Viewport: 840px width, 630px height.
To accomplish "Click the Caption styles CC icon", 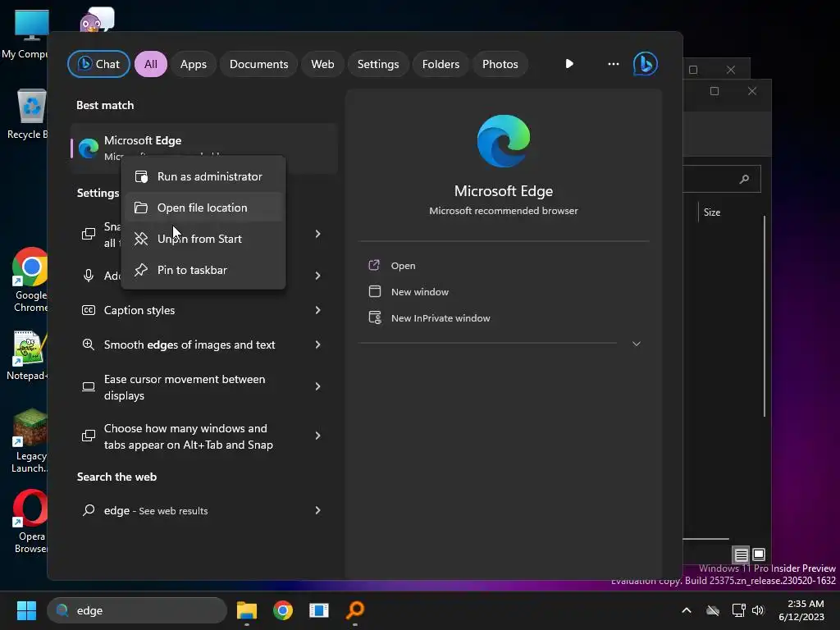I will tap(89, 310).
